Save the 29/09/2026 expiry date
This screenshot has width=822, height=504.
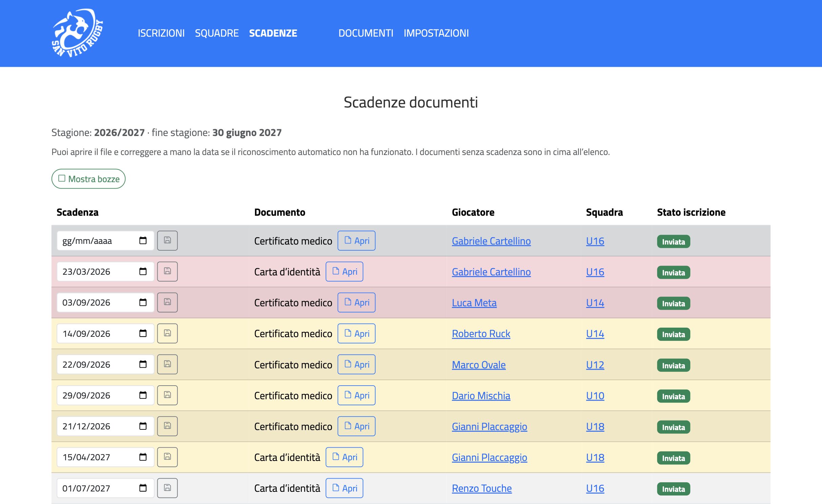click(168, 395)
